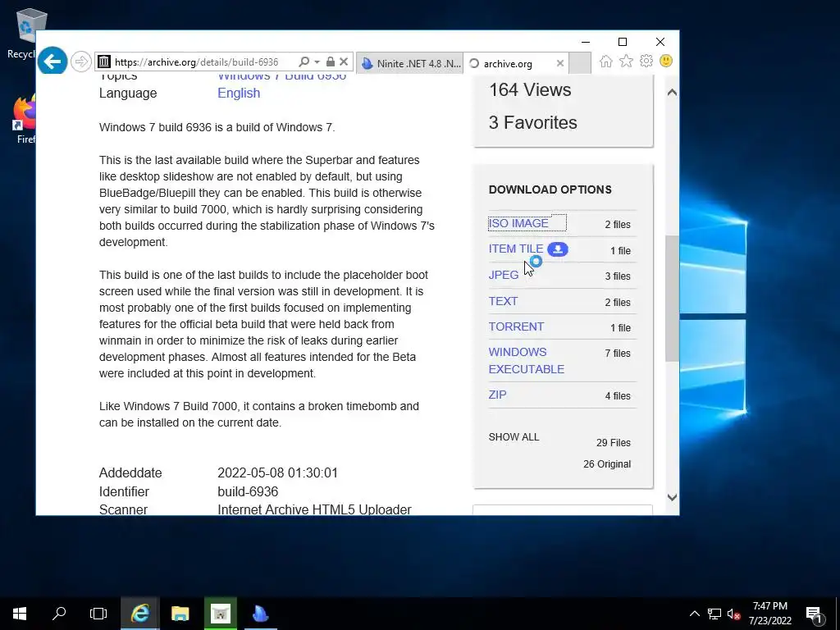Open JPEG download option

[504, 275]
